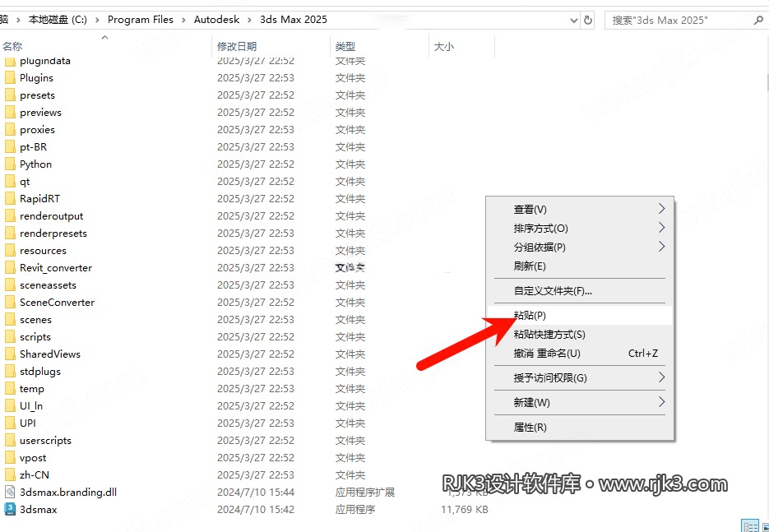
Task: Expand the 查看(V) submenu arrow
Action: coord(661,209)
